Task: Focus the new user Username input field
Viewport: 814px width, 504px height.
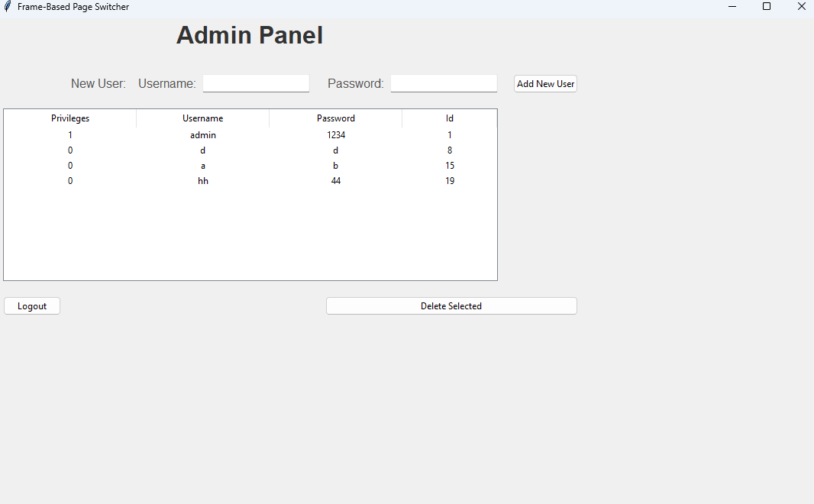Action: click(x=256, y=83)
